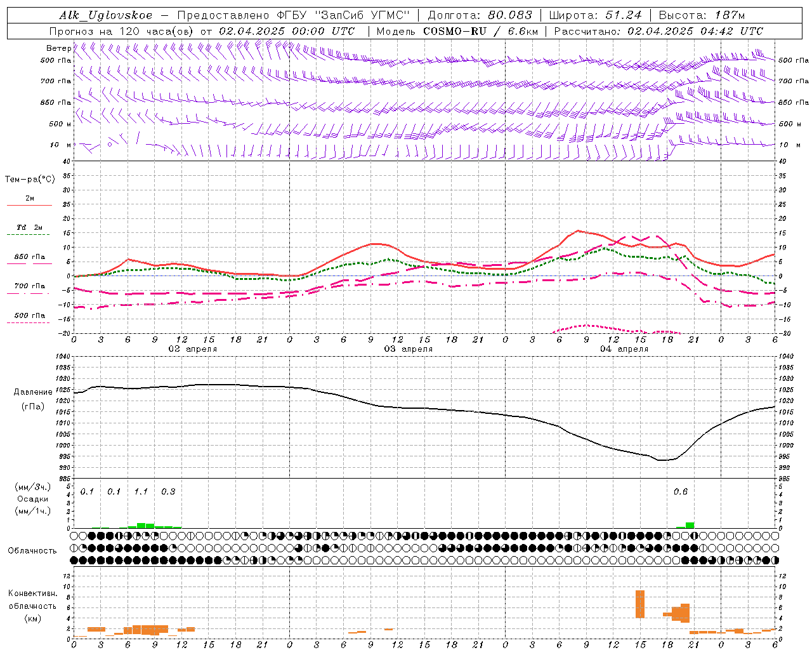Click the date label "03 апреля"
Image resolution: width=812 pixels, height=650 pixels.
(x=409, y=349)
